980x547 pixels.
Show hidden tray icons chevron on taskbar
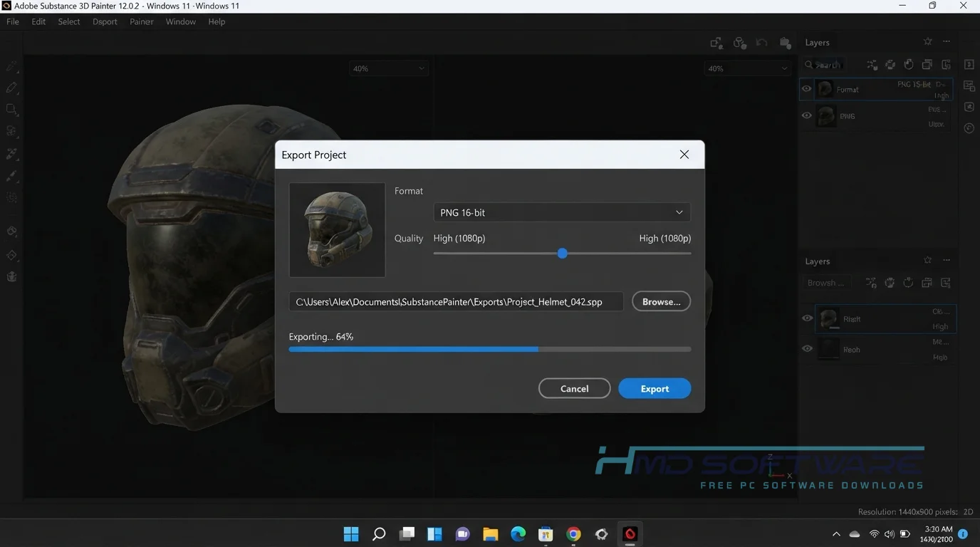click(x=836, y=534)
